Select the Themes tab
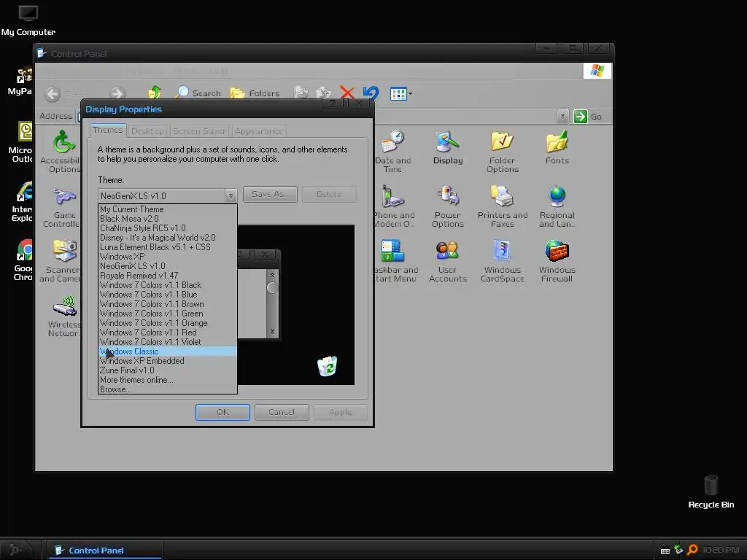This screenshot has width=747, height=560. 108,130
